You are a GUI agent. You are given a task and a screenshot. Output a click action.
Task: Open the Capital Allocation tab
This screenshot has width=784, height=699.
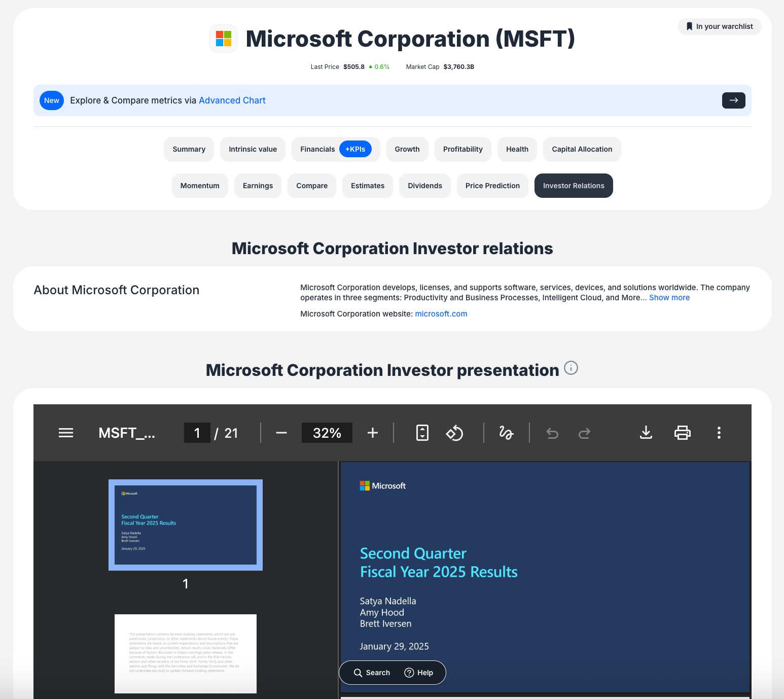582,149
